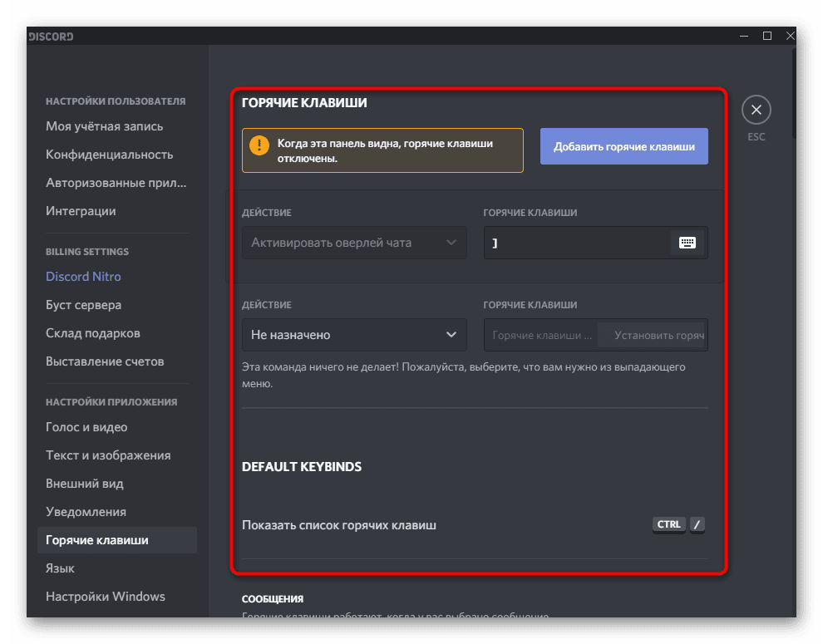Open the Активировать оверлей чата action dropdown
Viewport: 823px width, 644px height.
coord(354,243)
